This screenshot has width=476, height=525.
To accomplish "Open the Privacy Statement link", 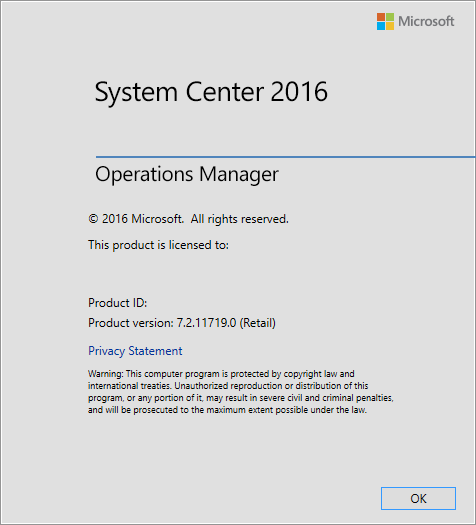I will click(x=135, y=351).
